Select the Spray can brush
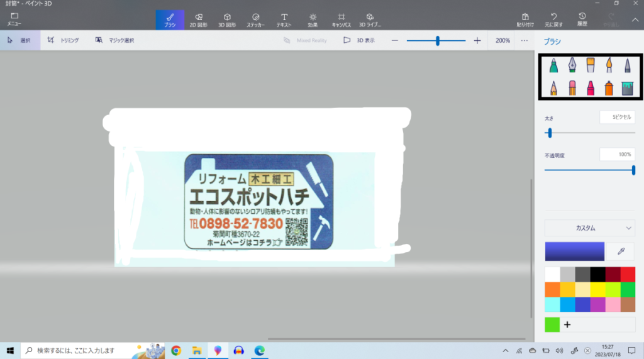 [x=609, y=88]
